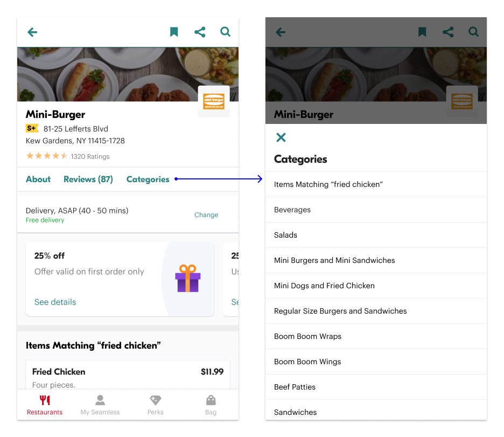Tap the back arrow in the left screen
504x437 pixels.
(x=32, y=32)
